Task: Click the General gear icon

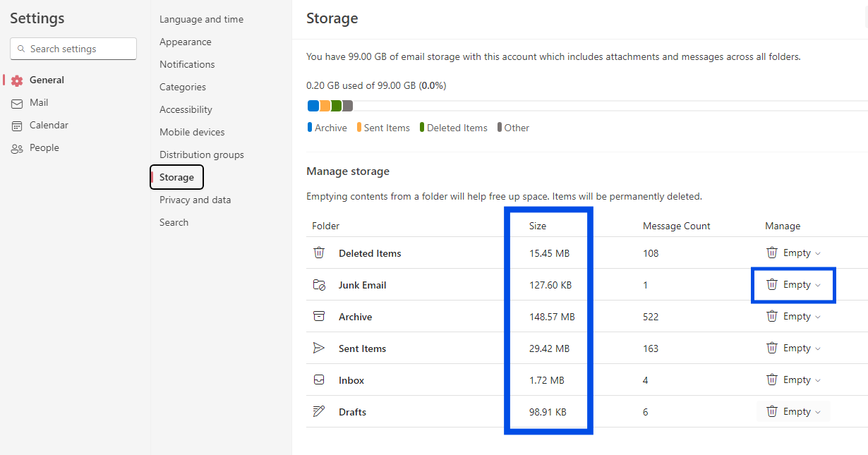Action: [x=17, y=80]
